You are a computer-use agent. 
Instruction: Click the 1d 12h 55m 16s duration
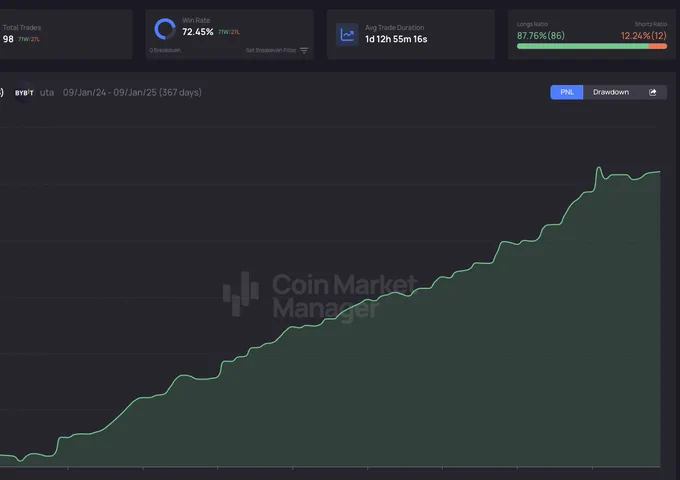[x=396, y=39]
